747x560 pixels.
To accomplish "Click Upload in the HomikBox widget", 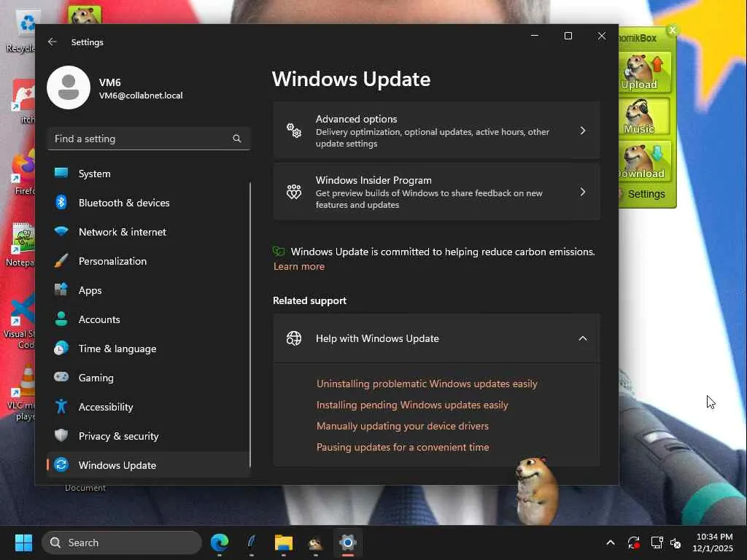I will click(645, 72).
